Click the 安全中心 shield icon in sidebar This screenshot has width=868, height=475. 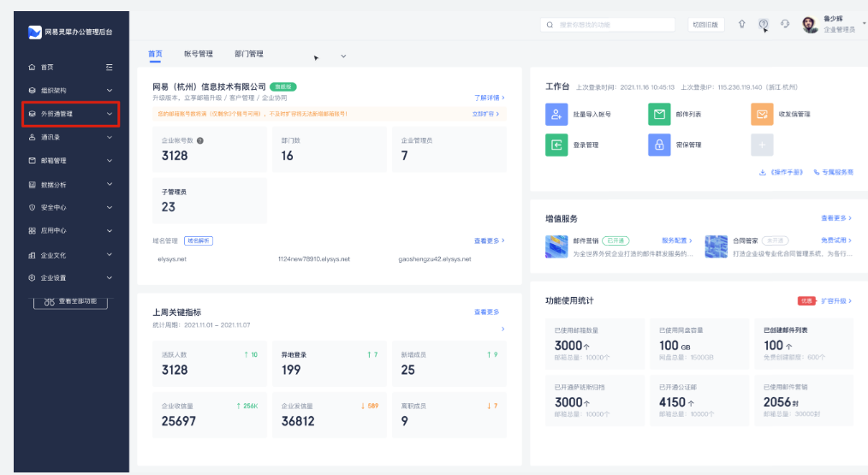point(33,207)
